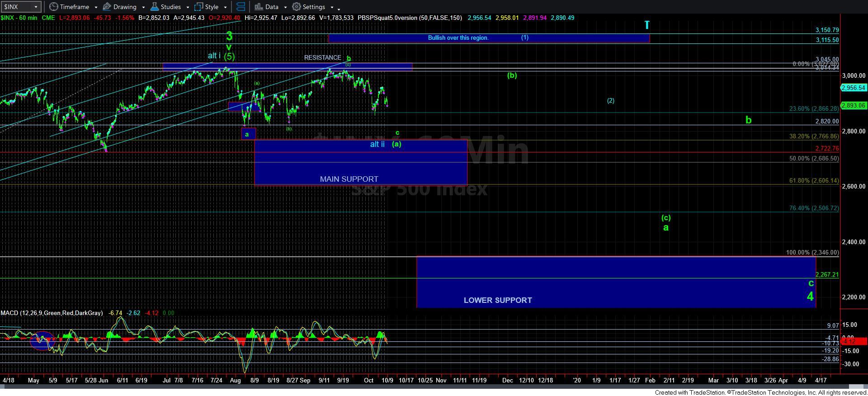Expand the Studies dropdown arrow

[188, 7]
